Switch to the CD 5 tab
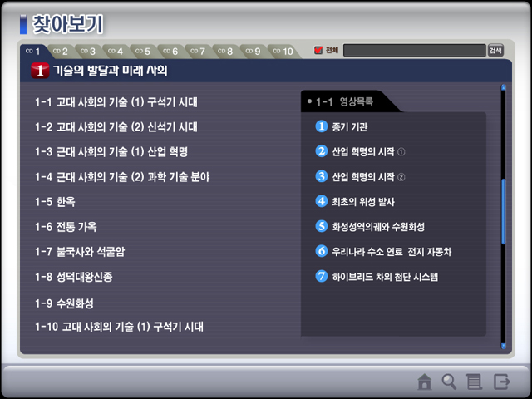532x399 pixels. 142,52
